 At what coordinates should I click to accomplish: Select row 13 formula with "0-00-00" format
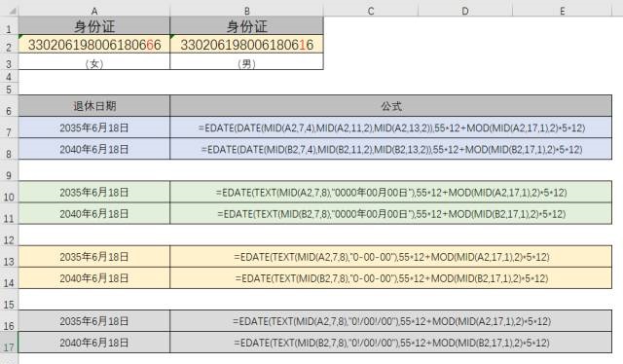[391, 257]
